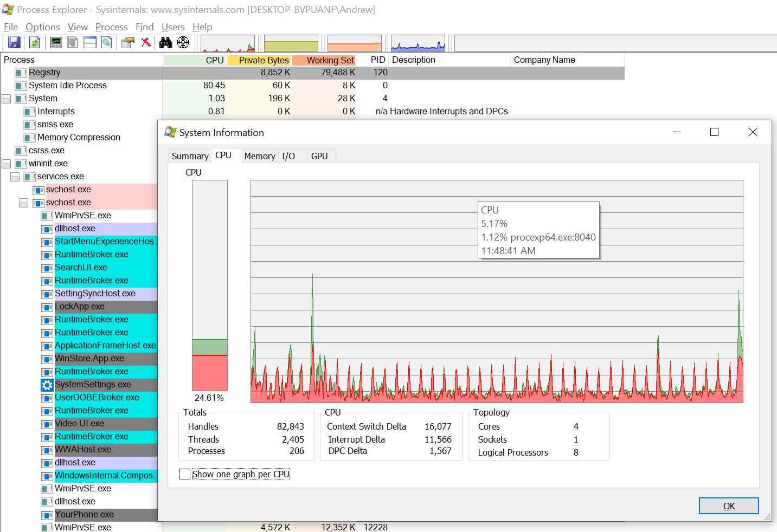The image size is (777, 532).
Task: Click the orange physical memory mini graph
Action: (x=355, y=43)
